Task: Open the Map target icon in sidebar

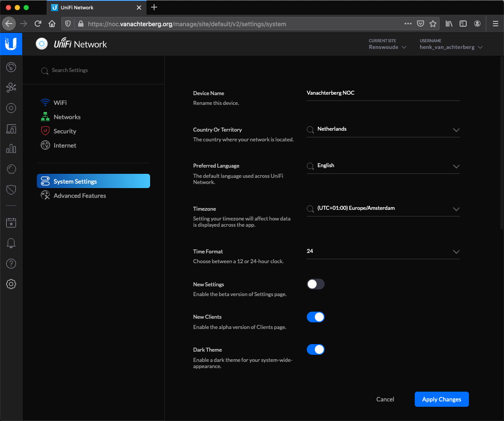Action: click(x=11, y=108)
